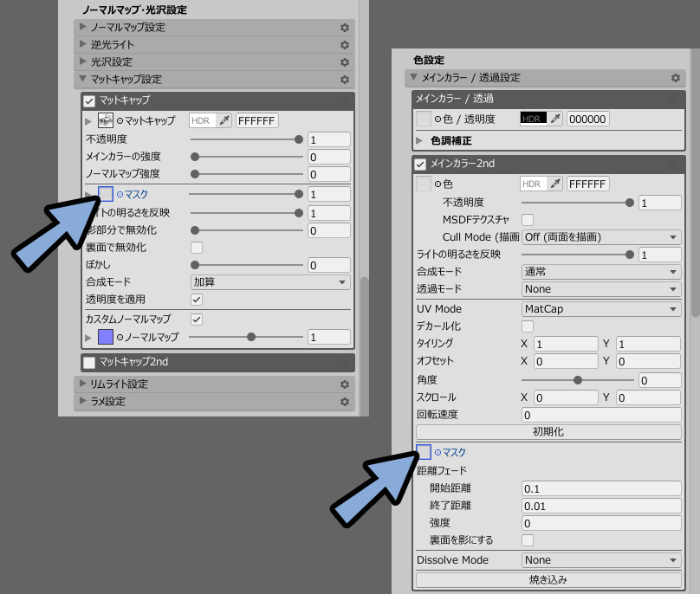Enable the マットキャップ2nd checkbox
700x594 pixels.
coord(89,362)
